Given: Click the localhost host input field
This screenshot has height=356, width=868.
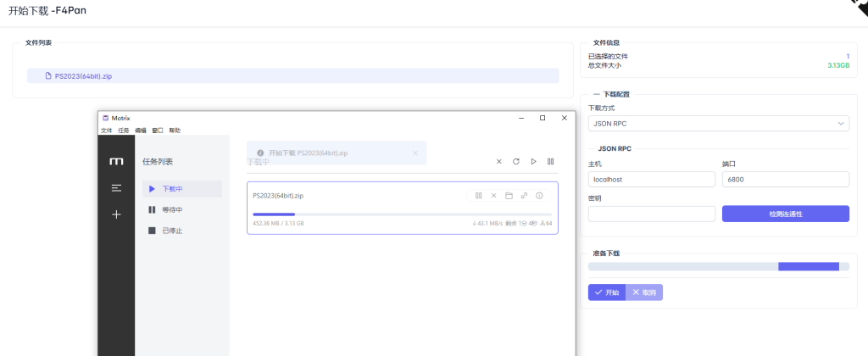Looking at the screenshot, I should tap(652, 180).
